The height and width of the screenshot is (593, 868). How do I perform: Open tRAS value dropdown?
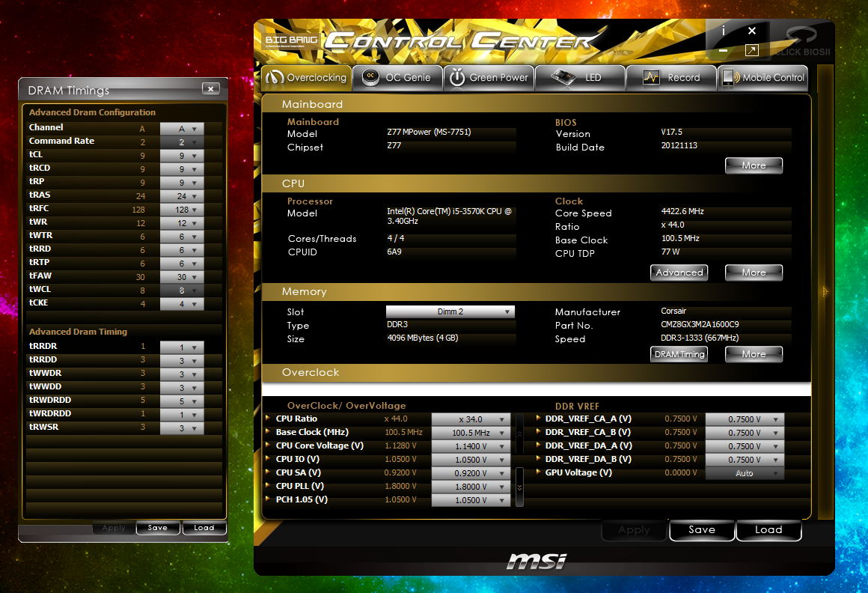(182, 196)
